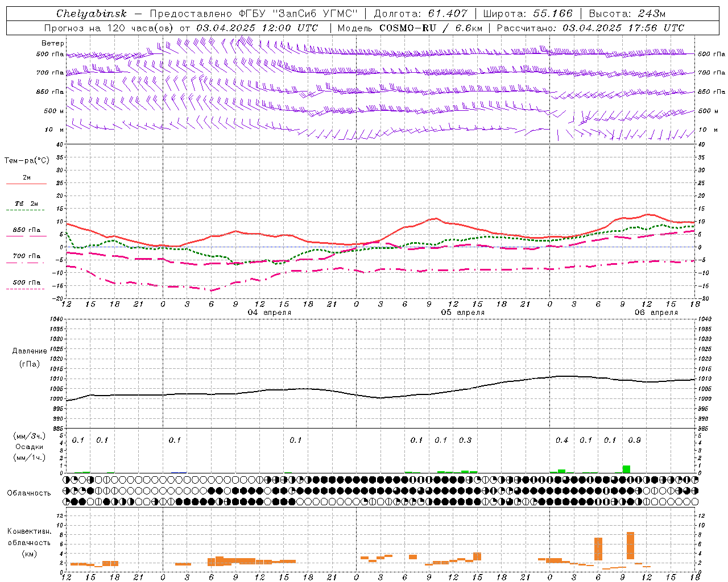The image size is (728, 582).
Task: Click the tallest green precipitation bar
Action: 626,469
